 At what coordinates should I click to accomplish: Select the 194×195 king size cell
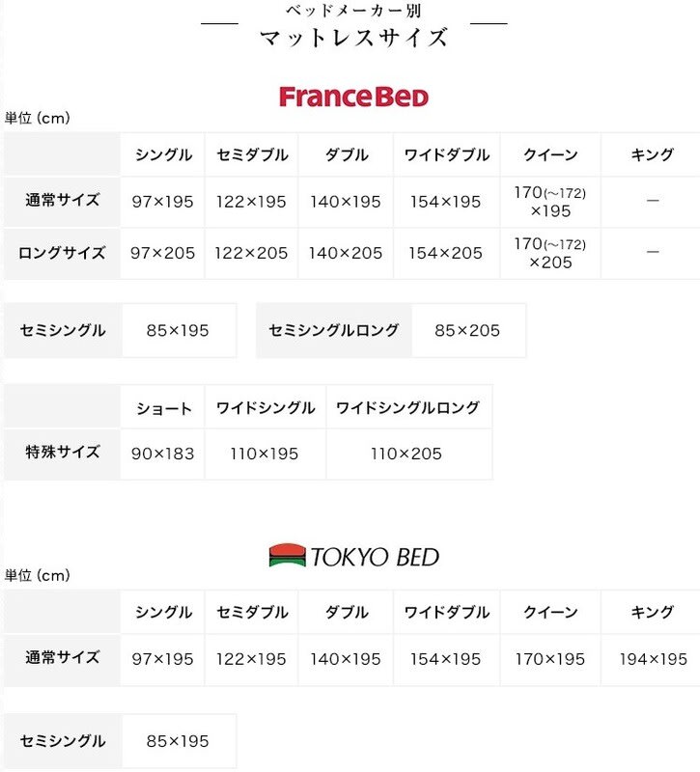pos(653,659)
